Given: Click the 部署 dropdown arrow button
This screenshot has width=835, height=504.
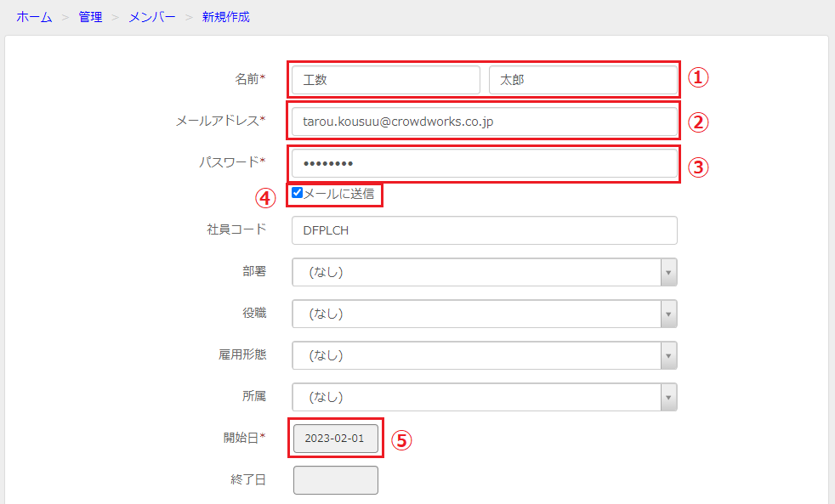Looking at the screenshot, I should point(669,272).
